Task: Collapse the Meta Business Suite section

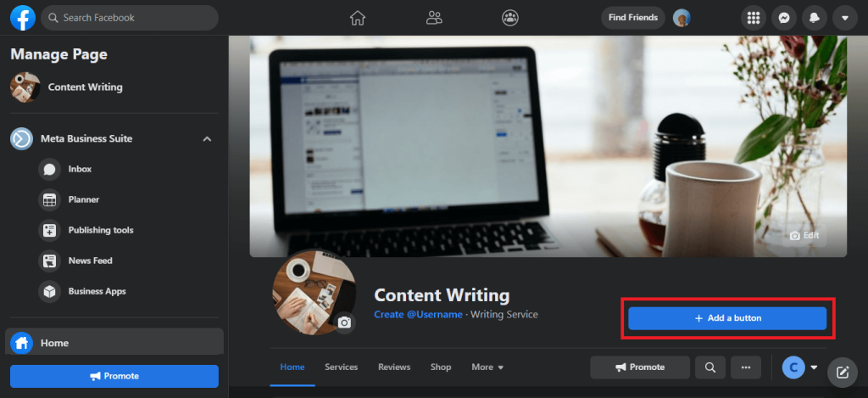Action: pos(207,138)
